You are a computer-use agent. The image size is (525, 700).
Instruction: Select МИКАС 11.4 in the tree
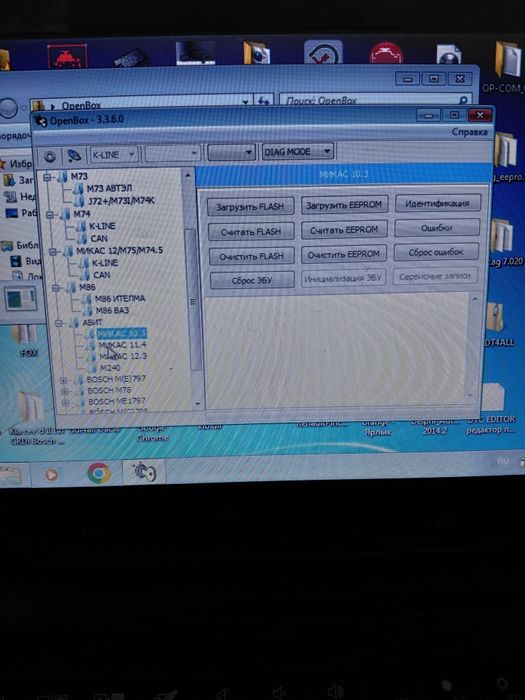(x=122, y=345)
